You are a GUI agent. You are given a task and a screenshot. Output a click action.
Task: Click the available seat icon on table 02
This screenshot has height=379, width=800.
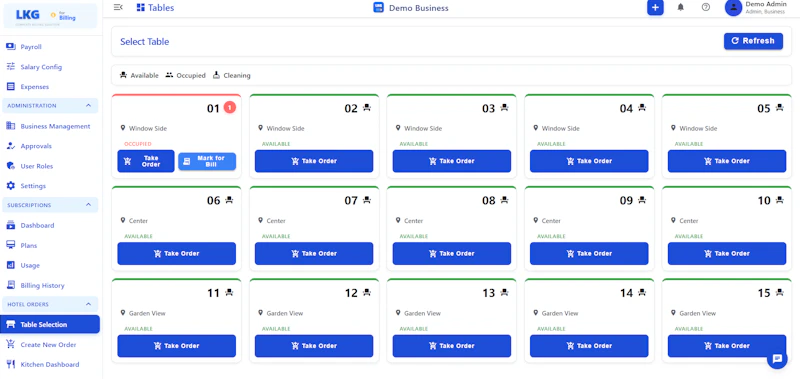point(366,108)
